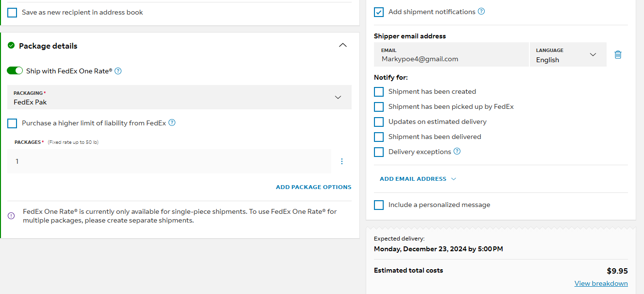Check Delivery exceptions notification
Screen dimensions: 644x294
[x=379, y=152]
